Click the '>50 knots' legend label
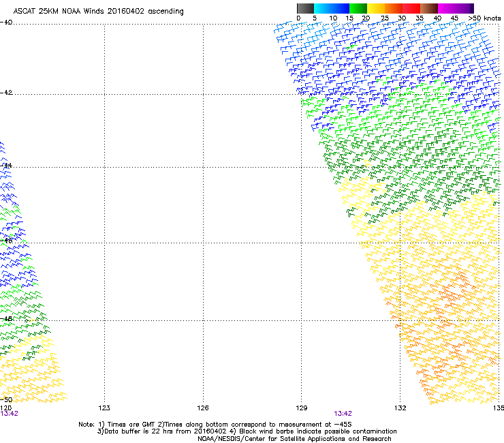Image resolution: width=504 pixels, height=443 pixels. point(484,18)
